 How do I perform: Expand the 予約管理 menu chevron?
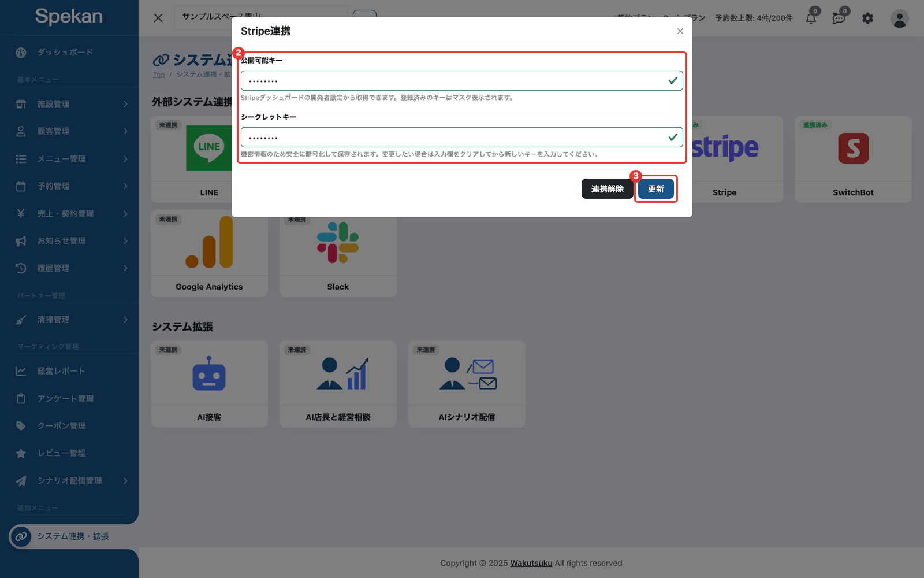(125, 186)
